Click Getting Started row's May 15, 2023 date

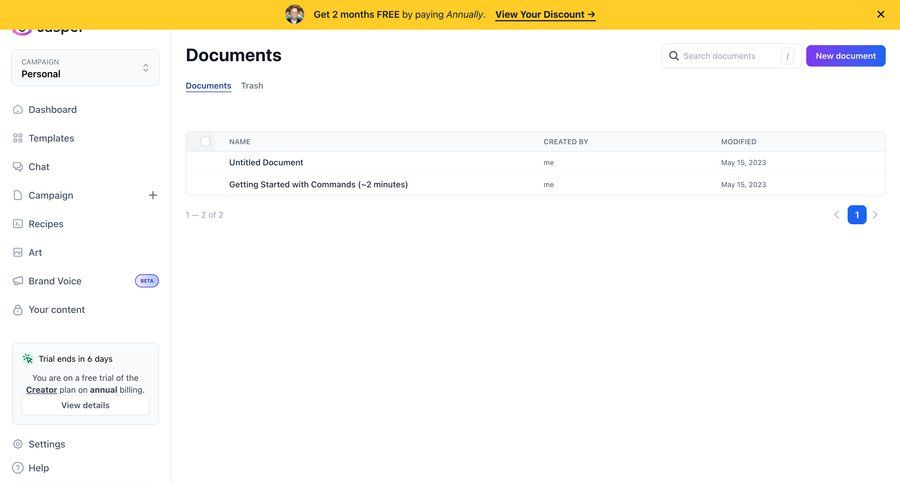point(743,184)
